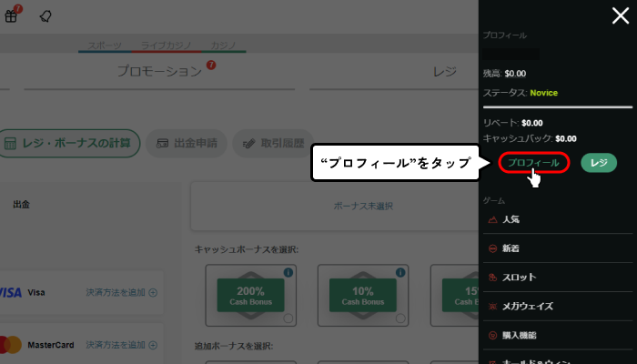Select the 200% Cash Bonus radio button
The width and height of the screenshot is (637, 364).
coord(288,318)
